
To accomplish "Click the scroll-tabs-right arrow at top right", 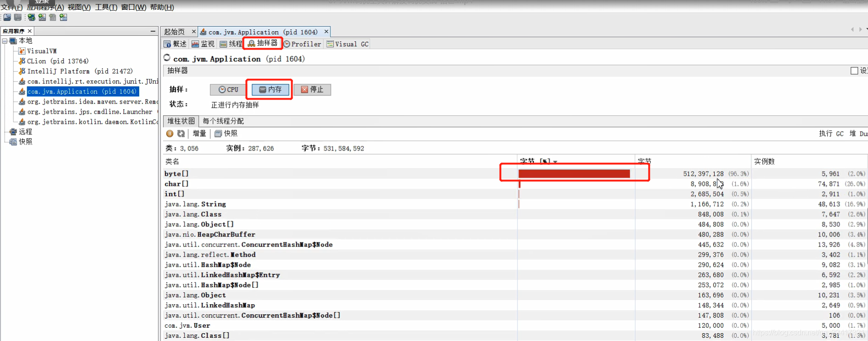I will (x=860, y=29).
